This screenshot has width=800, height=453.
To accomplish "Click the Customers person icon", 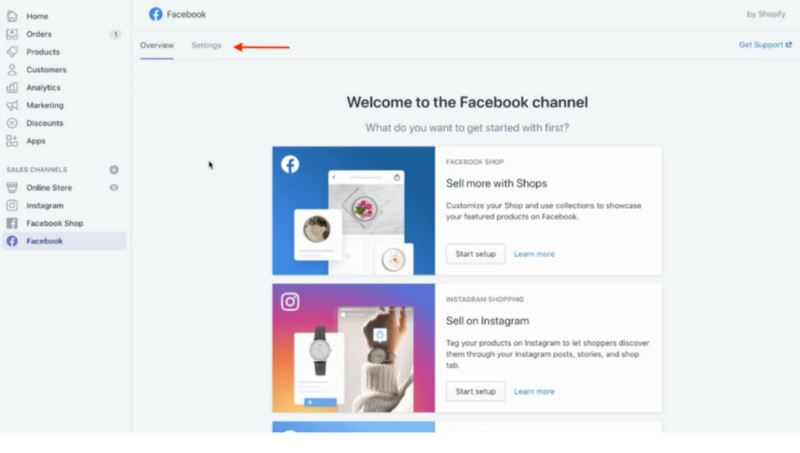I will point(12,70).
